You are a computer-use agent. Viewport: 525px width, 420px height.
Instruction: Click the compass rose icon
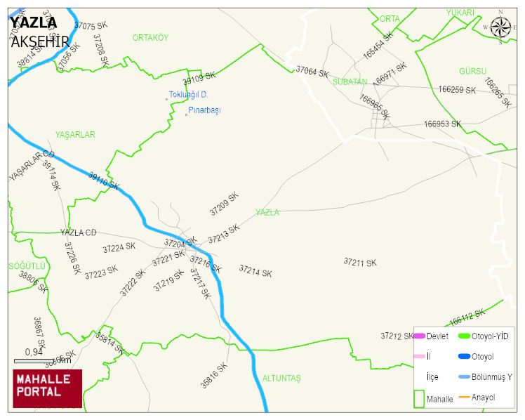[501, 27]
